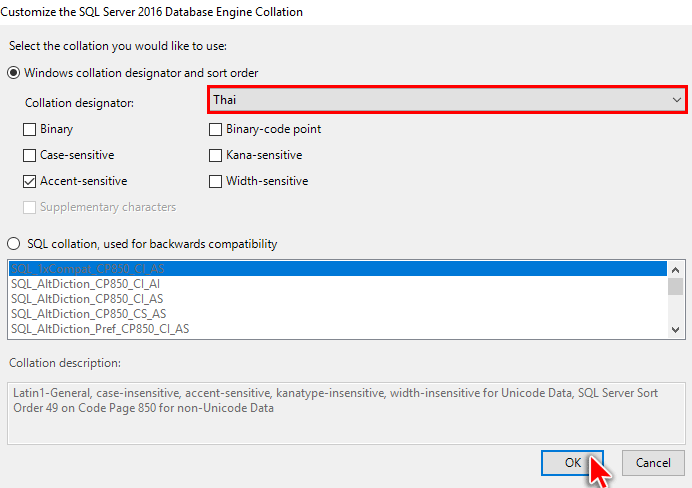Viewport: 692px width, 488px height.
Task: Click the dropdown arrow of Collation designator
Action: tap(677, 100)
